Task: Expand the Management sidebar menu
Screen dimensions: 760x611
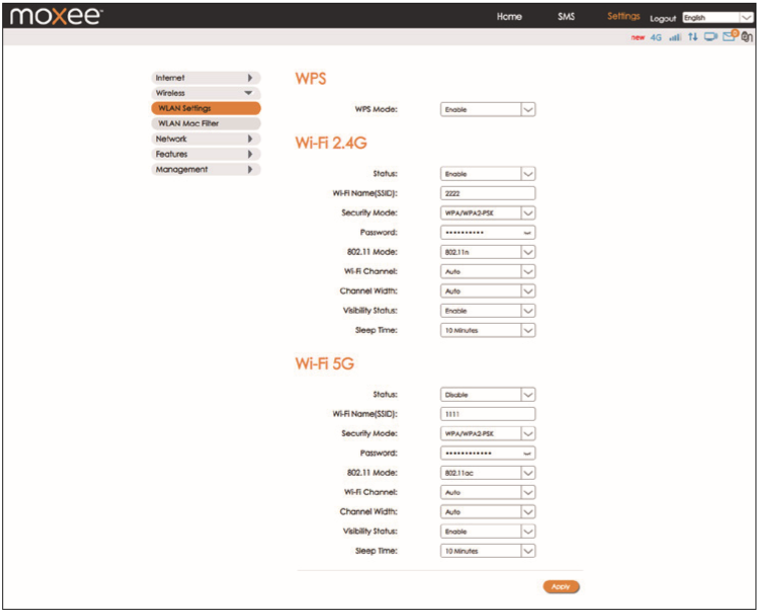Action: [206, 170]
